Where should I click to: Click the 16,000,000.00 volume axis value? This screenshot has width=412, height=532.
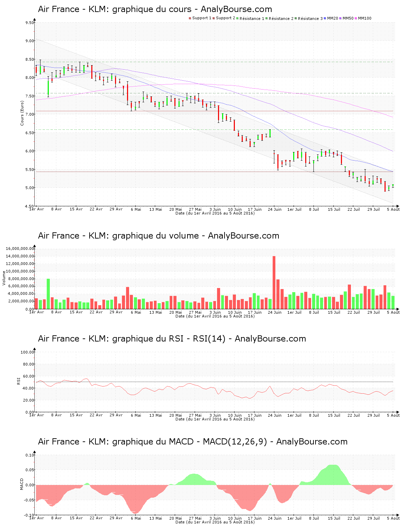[20, 248]
